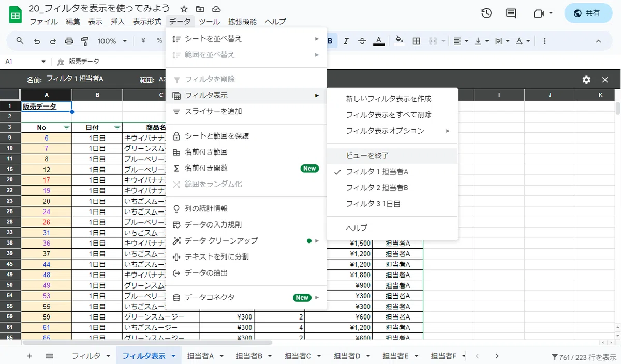Close the filter view bar
This screenshot has width=621, height=364.
coord(605,80)
